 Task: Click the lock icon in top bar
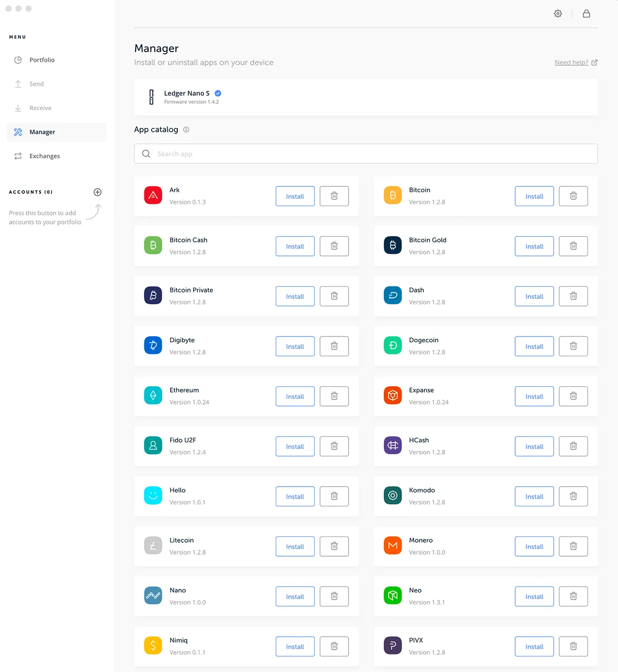[x=586, y=14]
